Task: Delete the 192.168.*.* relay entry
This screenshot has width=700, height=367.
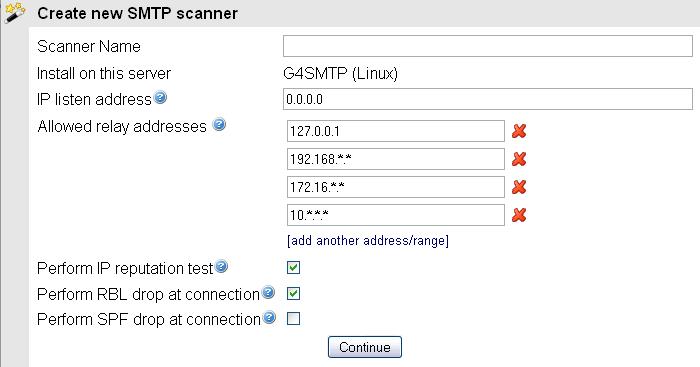Action: pyautogui.click(x=519, y=159)
